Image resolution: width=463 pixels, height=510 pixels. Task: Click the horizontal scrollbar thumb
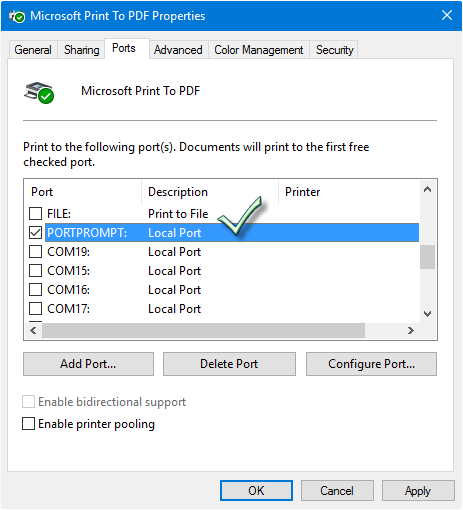click(203, 330)
